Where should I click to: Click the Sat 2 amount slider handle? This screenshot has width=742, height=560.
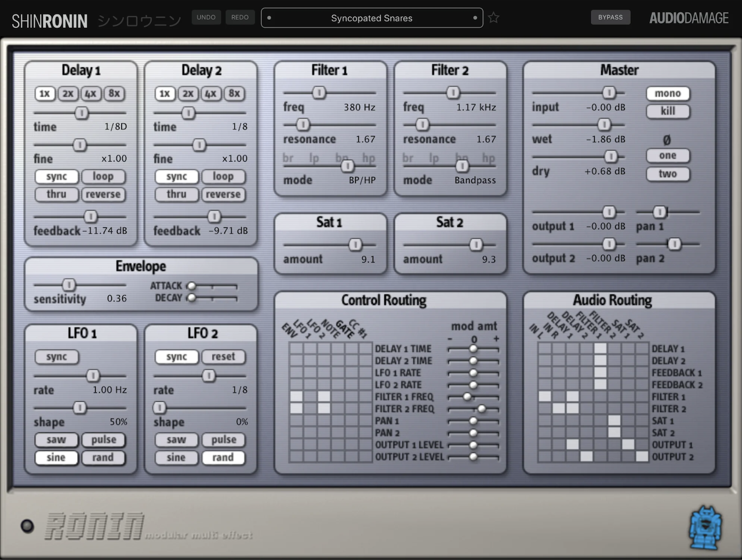click(x=476, y=245)
